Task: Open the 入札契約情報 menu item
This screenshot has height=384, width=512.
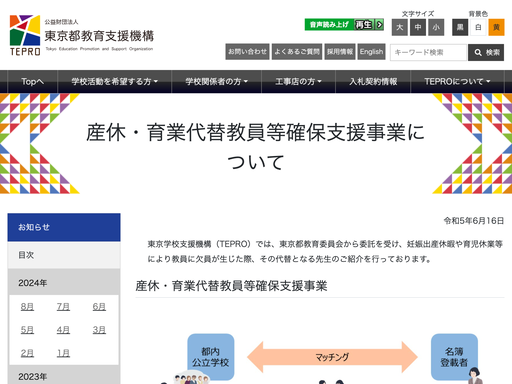Action: (x=373, y=81)
